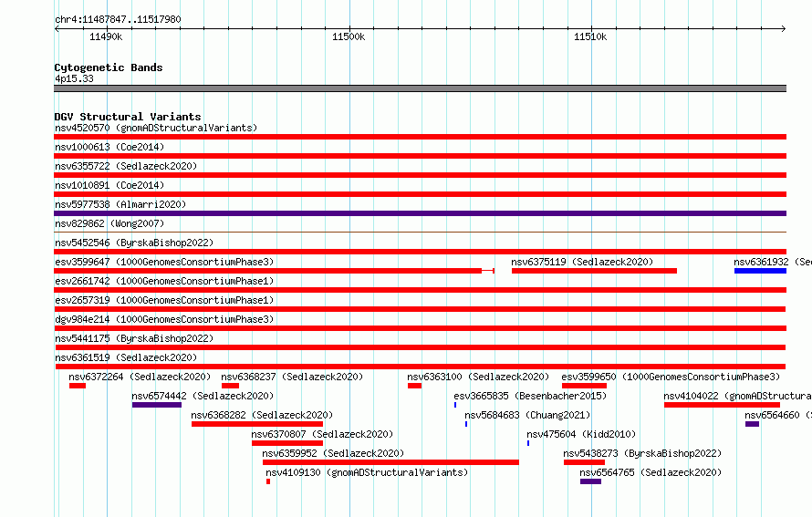812x517 pixels.
Task: Click the Cytogenetic Bands track title
Action: (x=109, y=67)
